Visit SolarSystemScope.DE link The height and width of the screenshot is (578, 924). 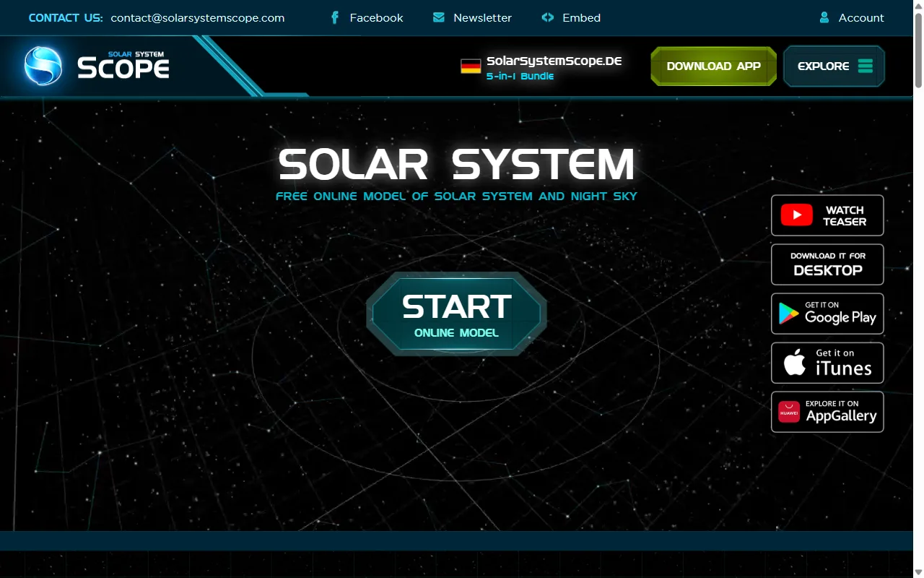(x=554, y=61)
